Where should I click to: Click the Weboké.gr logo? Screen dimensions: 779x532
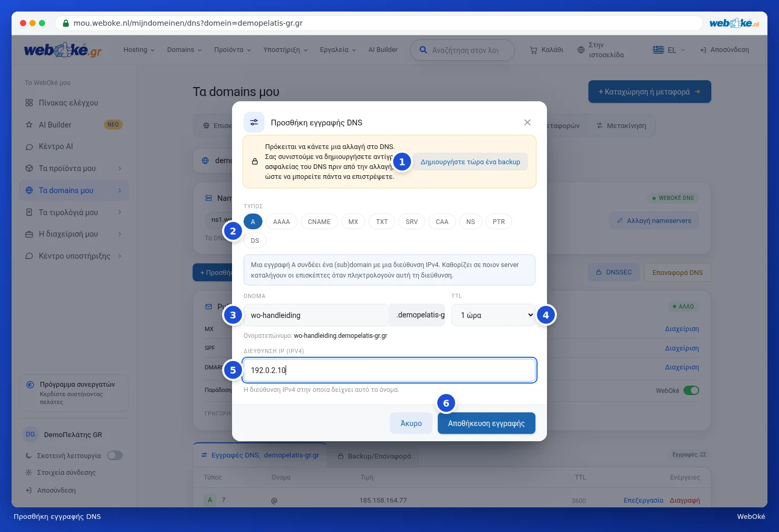pyautogui.click(x=63, y=50)
